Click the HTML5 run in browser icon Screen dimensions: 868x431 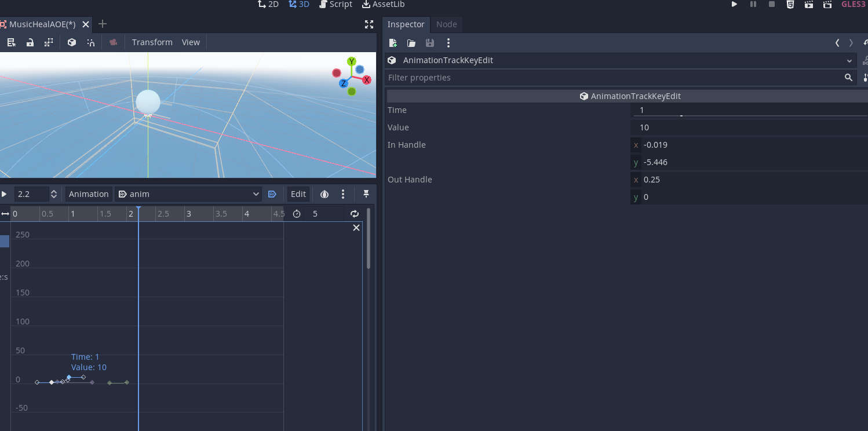(790, 4)
